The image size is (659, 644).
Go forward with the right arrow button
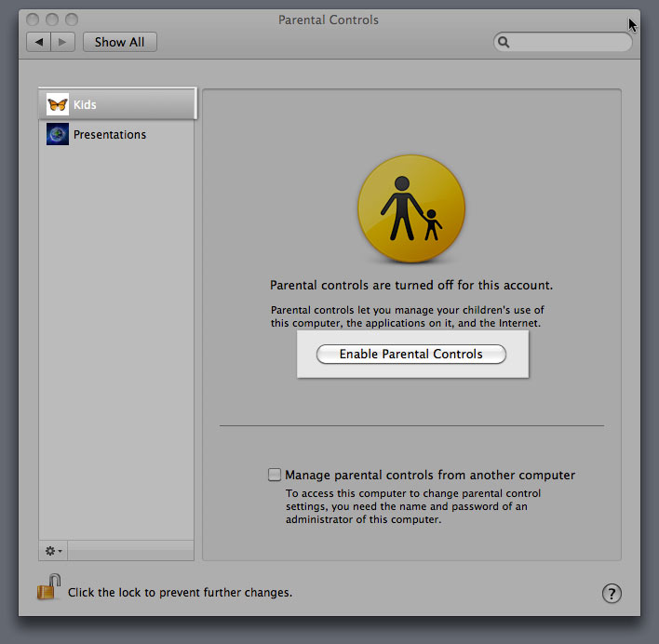point(62,42)
